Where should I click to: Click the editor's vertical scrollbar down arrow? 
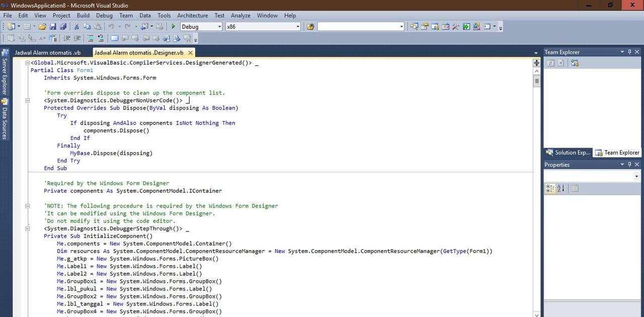537,314
